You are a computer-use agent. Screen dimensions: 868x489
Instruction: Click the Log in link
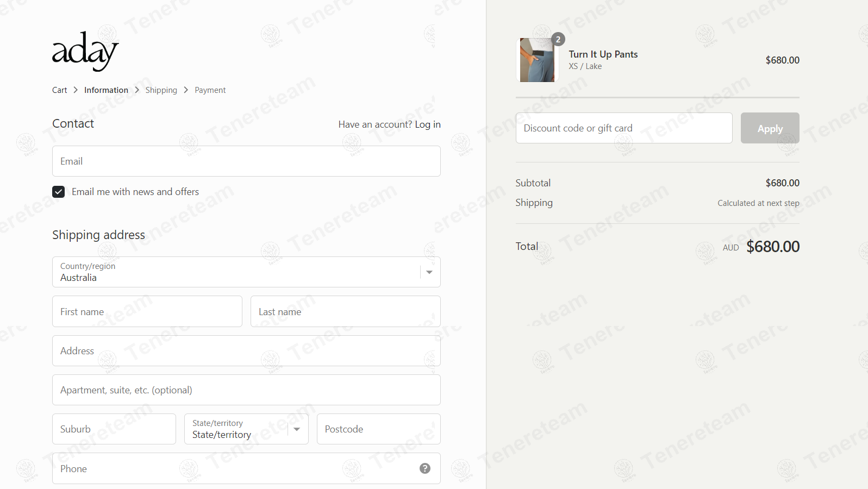(428, 124)
